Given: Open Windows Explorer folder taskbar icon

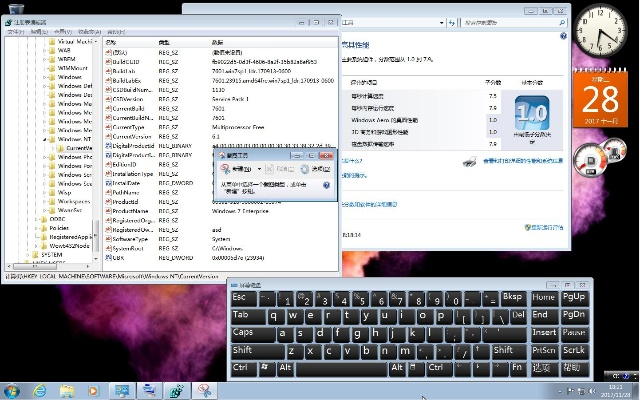Looking at the screenshot, I should 67,391.
